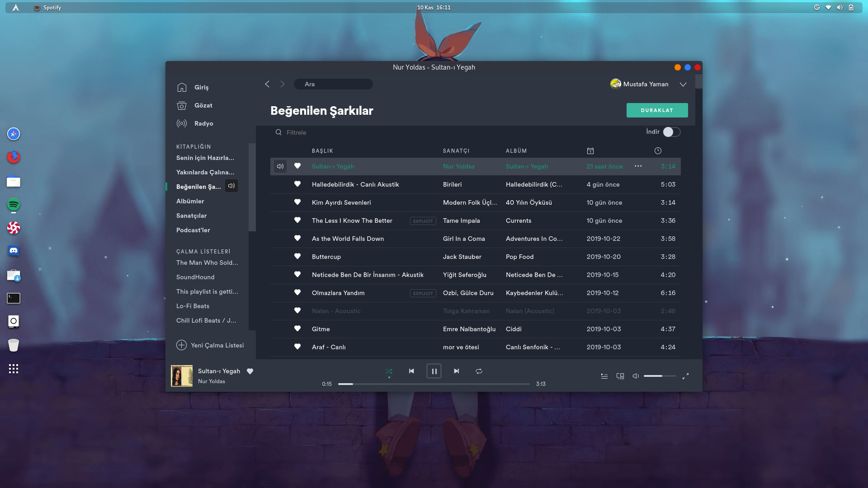Unlike Kim Ayırdı Sevenleri heart
This screenshot has width=868, height=488.
[x=297, y=202]
